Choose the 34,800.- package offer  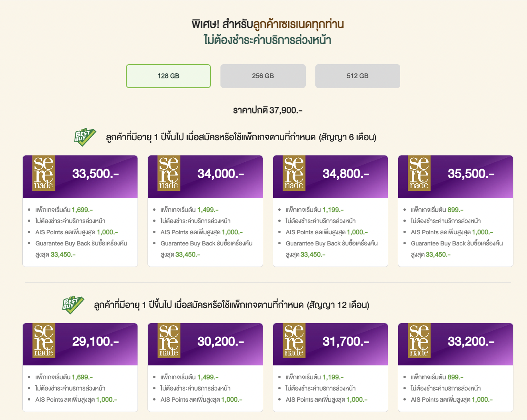tap(346, 174)
